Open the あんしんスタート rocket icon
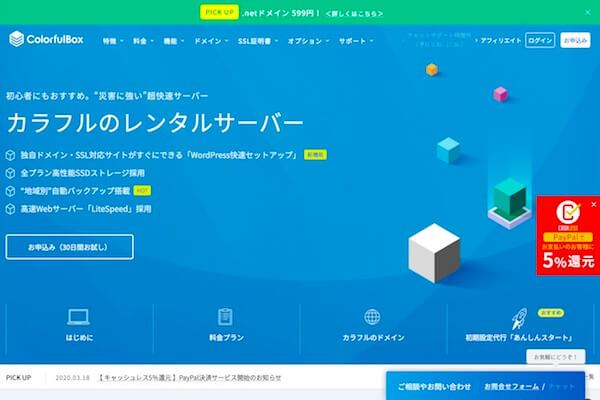Viewport: 600px width, 400px height. (520, 318)
